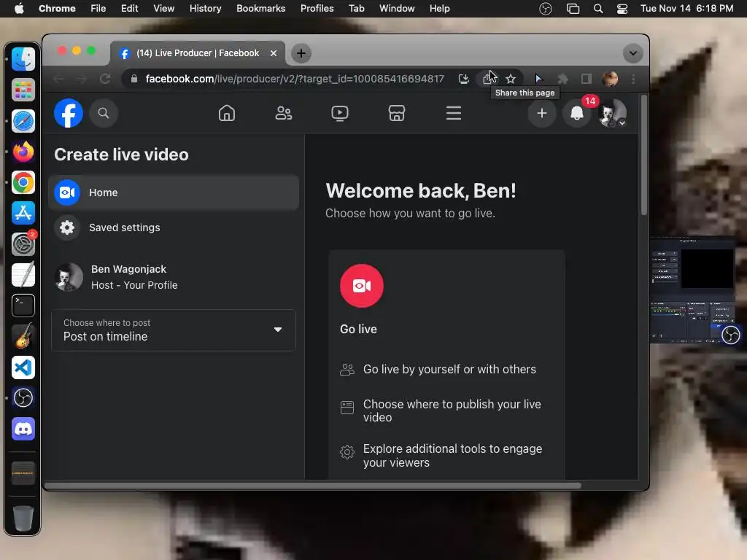This screenshot has height=560, width=747.
Task: Open Terminal from the Dock
Action: (x=23, y=306)
